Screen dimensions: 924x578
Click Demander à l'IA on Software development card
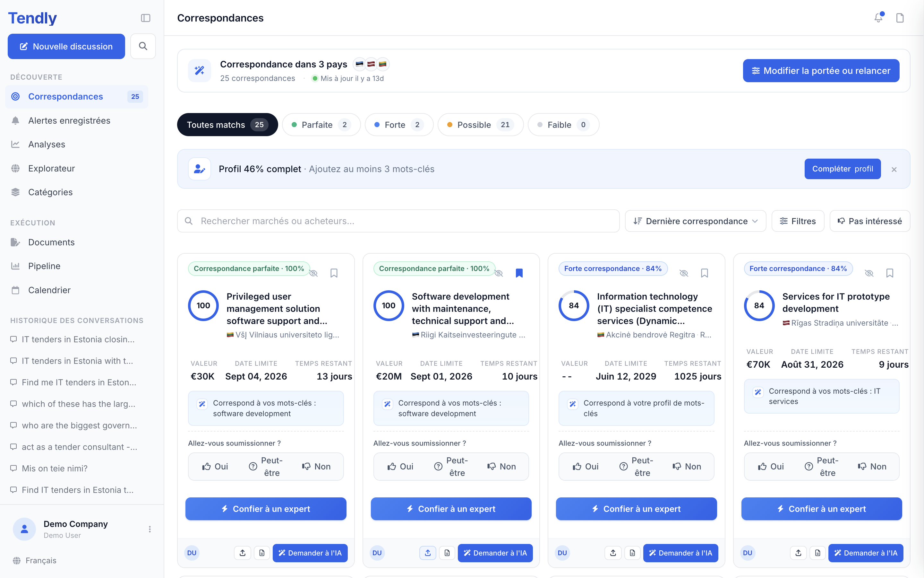point(495,553)
